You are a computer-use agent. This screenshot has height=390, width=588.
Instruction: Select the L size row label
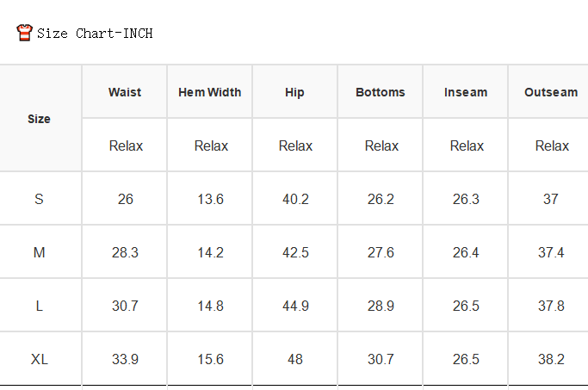(x=39, y=306)
